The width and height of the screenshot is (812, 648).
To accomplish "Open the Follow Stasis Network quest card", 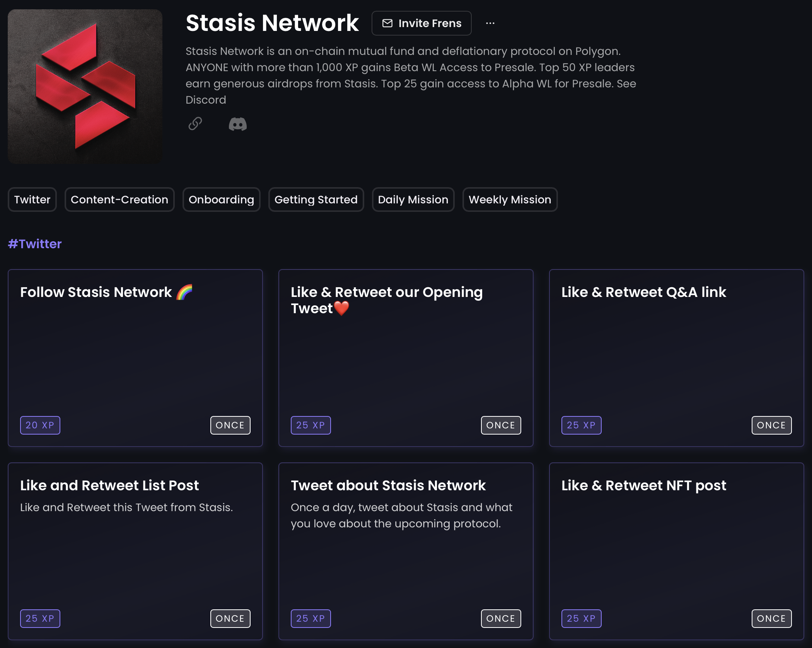I will 135,358.
